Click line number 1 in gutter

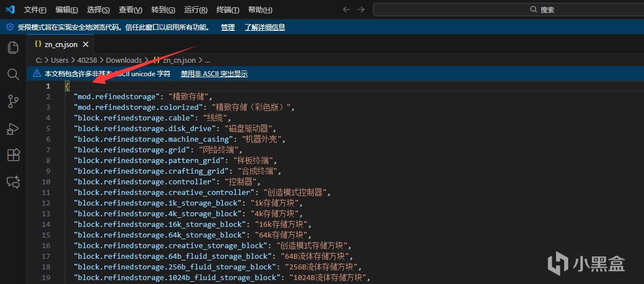tap(48, 86)
